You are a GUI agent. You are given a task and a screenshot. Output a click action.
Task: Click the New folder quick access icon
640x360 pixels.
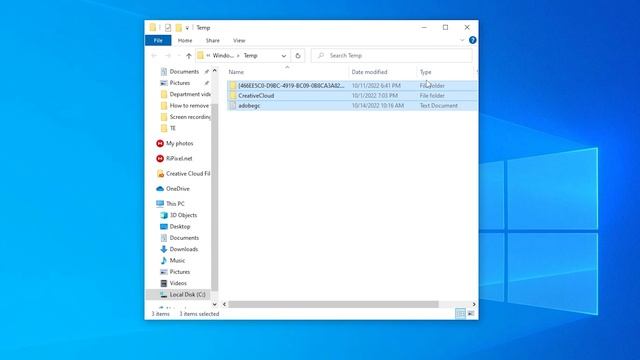(x=178, y=28)
